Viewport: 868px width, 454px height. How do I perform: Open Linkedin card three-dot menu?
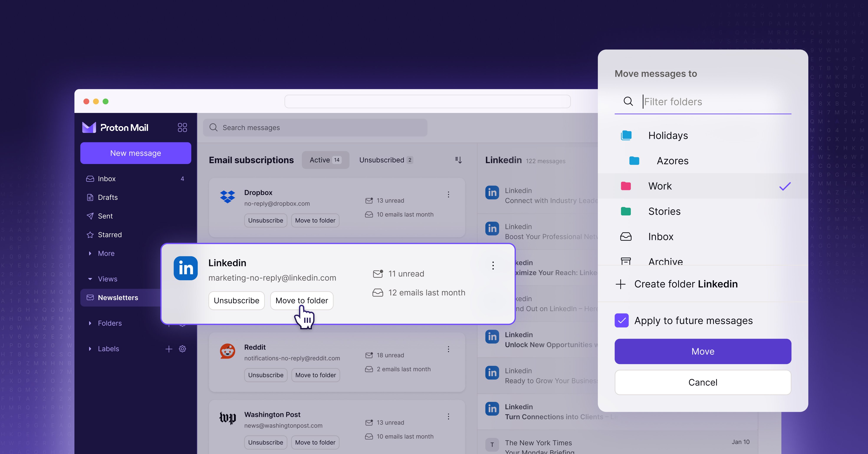coord(493,265)
